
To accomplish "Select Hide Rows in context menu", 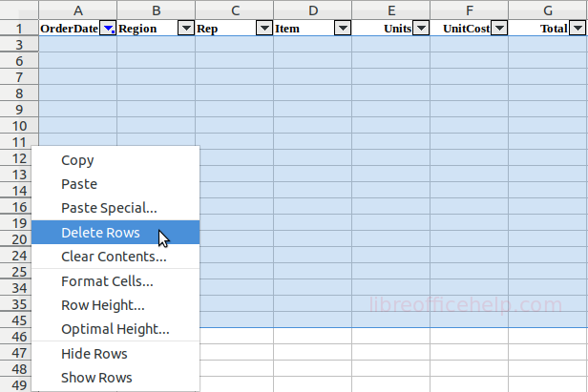I will coord(115,354).
